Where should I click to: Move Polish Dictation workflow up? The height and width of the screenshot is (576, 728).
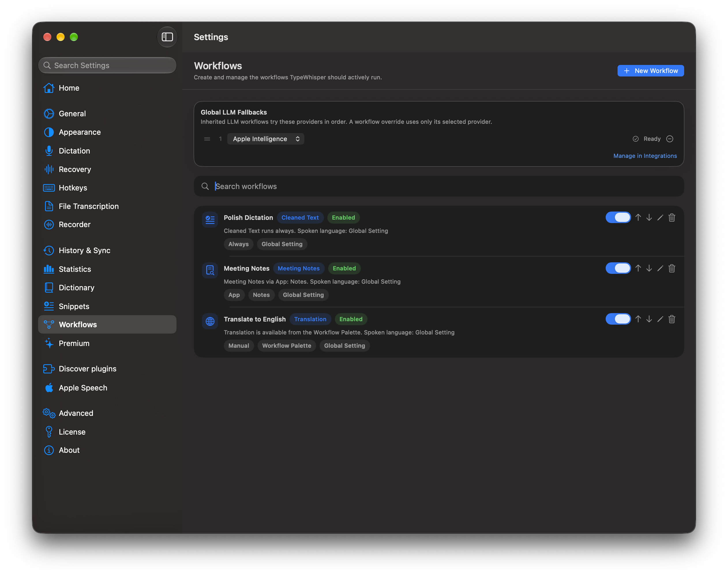click(638, 218)
